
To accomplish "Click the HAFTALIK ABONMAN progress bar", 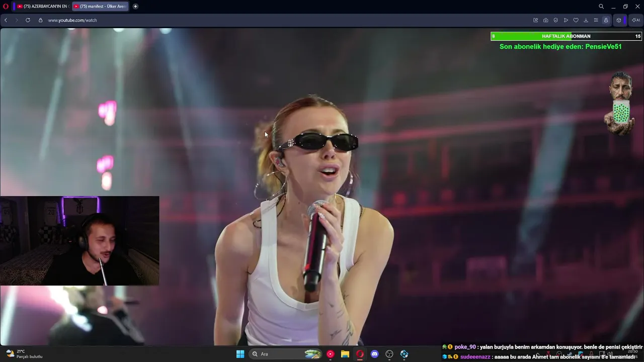I will tap(566, 36).
